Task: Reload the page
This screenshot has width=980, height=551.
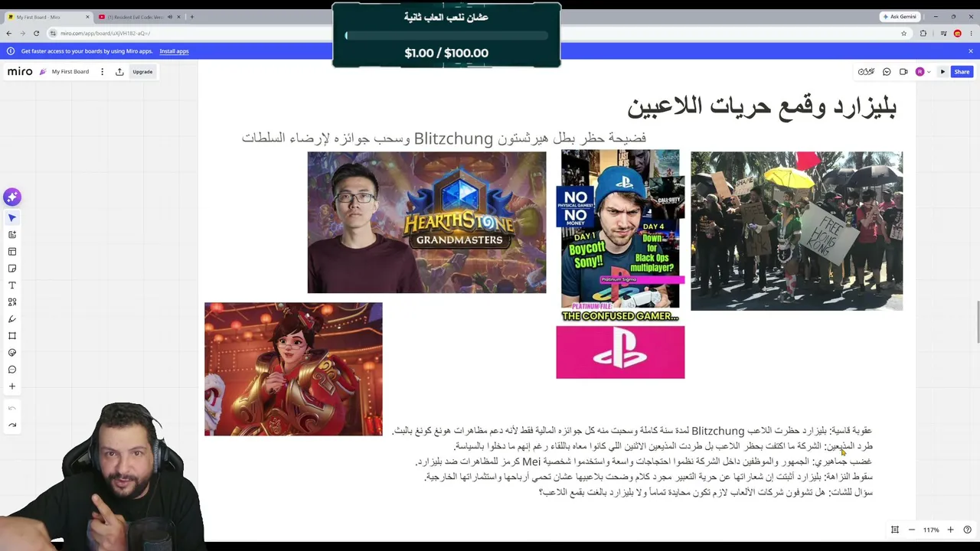Action: point(36,34)
